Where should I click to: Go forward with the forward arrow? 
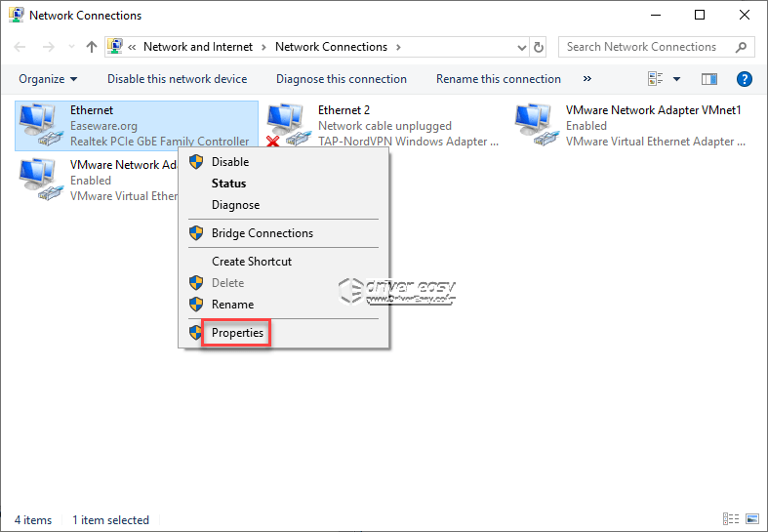49,47
